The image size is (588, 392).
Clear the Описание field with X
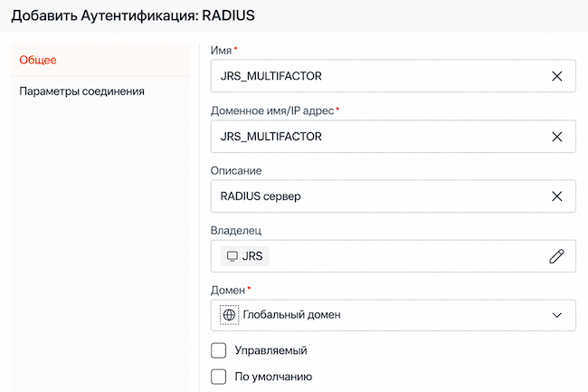point(557,196)
